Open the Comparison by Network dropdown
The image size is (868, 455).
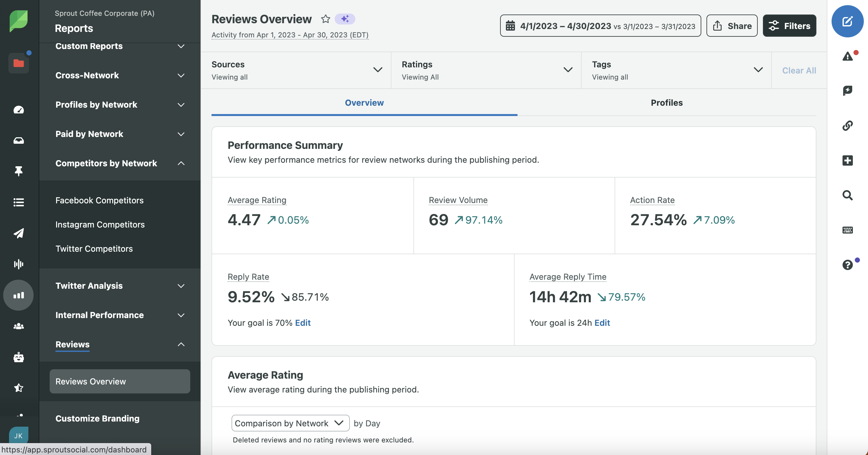click(x=290, y=423)
